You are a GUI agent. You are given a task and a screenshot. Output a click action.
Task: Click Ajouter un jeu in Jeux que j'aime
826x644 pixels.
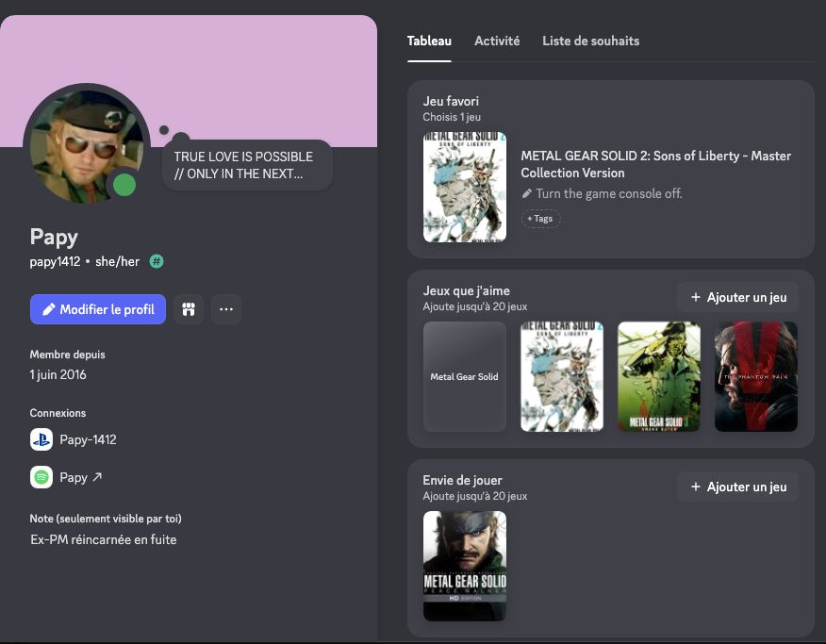click(x=737, y=298)
